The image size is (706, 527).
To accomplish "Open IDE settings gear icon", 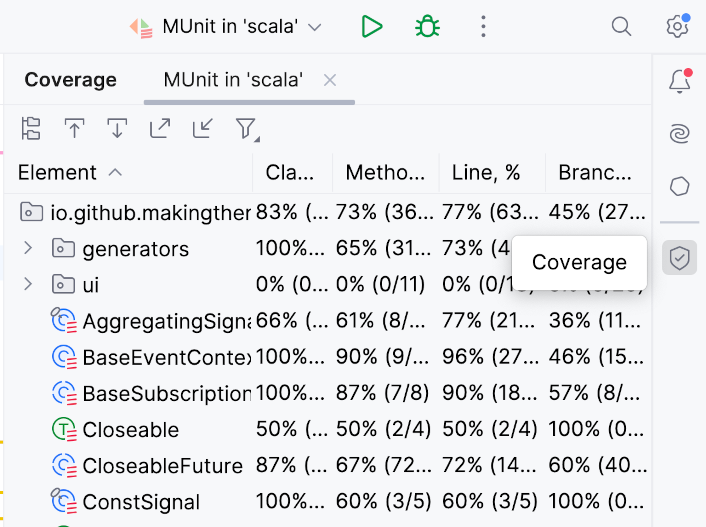I will click(678, 27).
